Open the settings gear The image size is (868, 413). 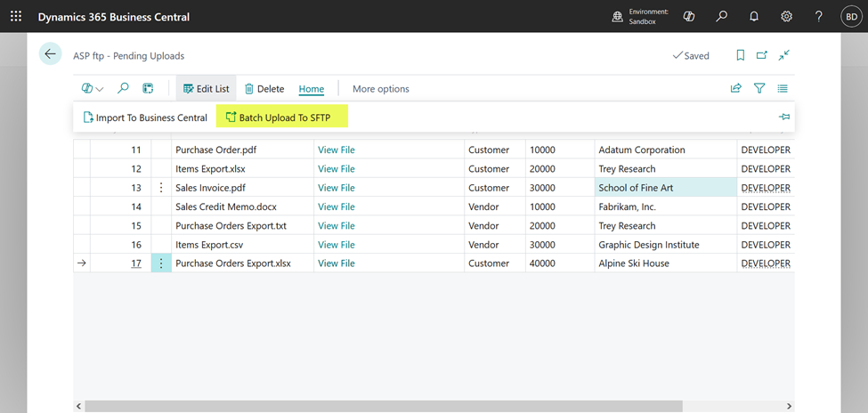coord(786,17)
